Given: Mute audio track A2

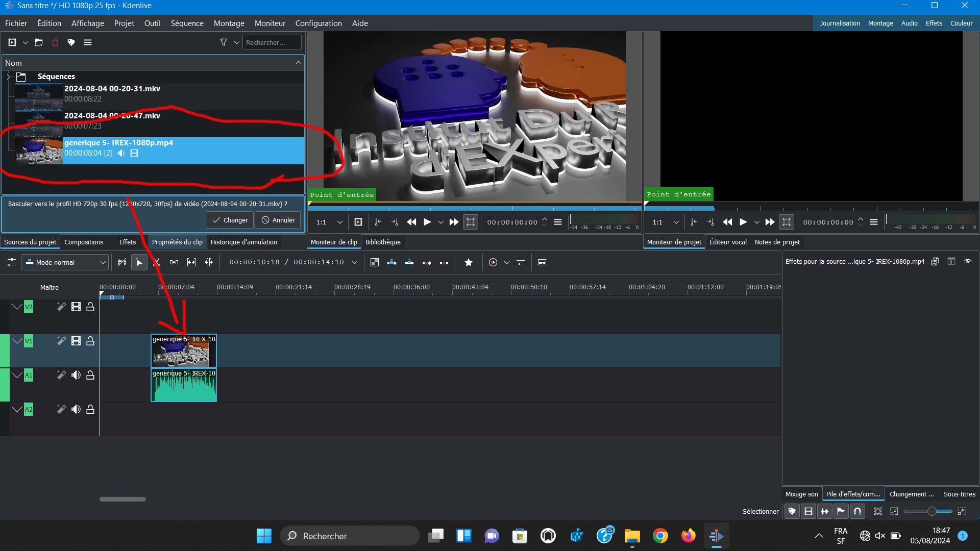Looking at the screenshot, I should [76, 409].
